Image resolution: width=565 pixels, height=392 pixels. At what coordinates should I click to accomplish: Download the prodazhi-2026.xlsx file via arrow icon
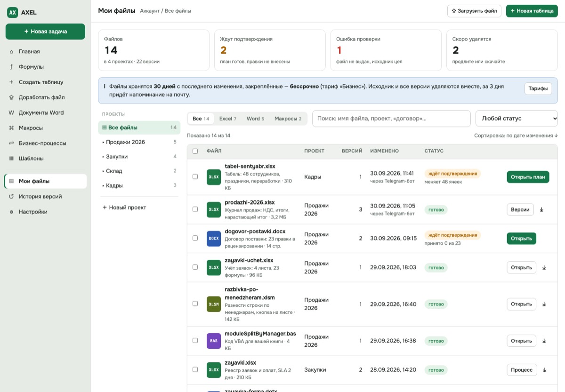pos(541,210)
